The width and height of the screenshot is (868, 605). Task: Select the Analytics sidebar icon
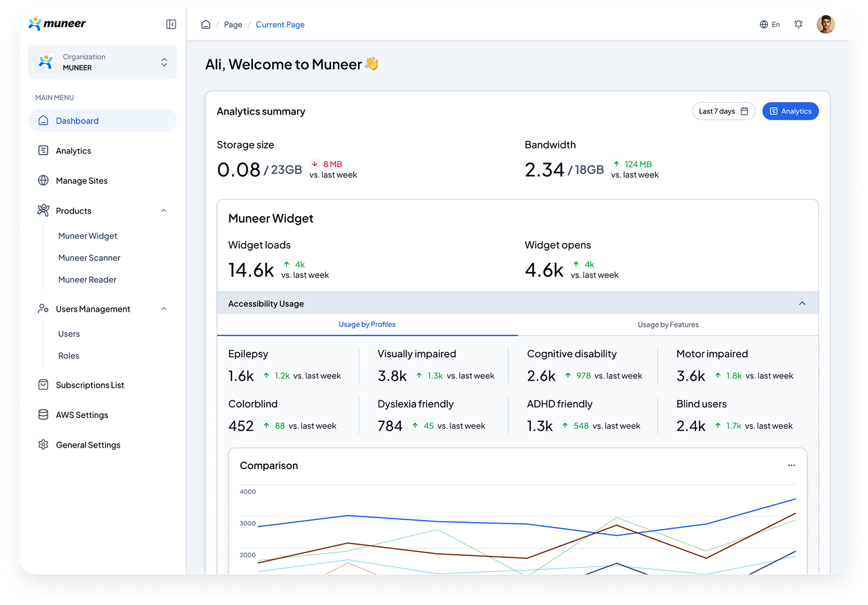tap(42, 151)
